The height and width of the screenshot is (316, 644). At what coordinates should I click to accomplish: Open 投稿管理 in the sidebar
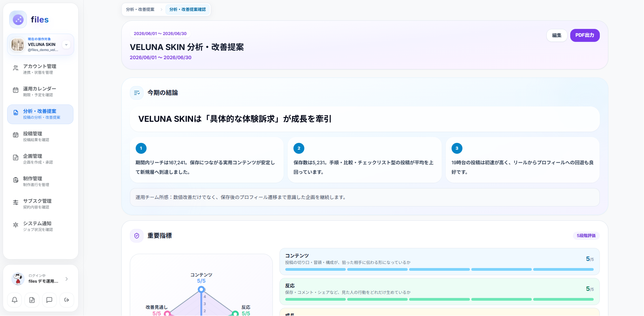pyautogui.click(x=40, y=136)
